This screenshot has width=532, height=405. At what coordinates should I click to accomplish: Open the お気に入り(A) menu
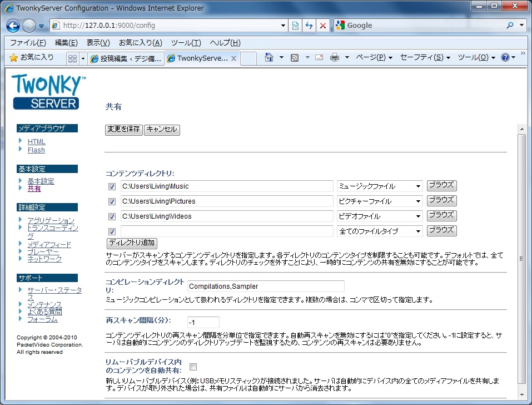click(x=141, y=43)
